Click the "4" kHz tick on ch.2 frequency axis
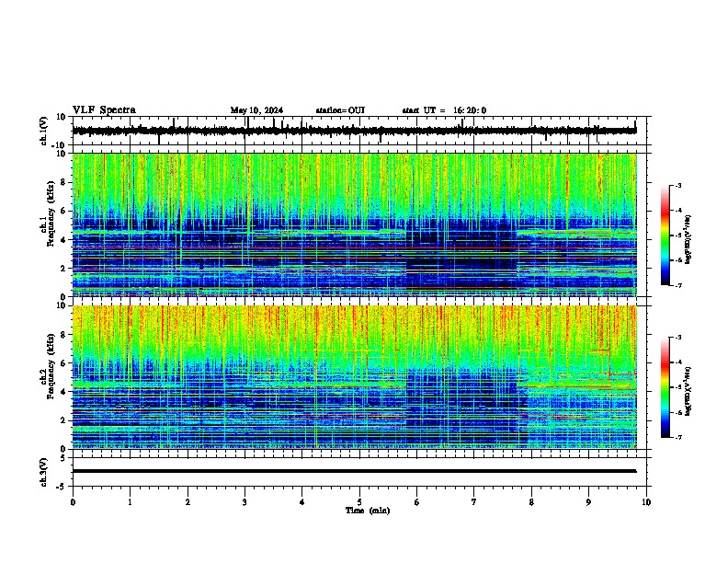728x563 pixels. [x=63, y=392]
